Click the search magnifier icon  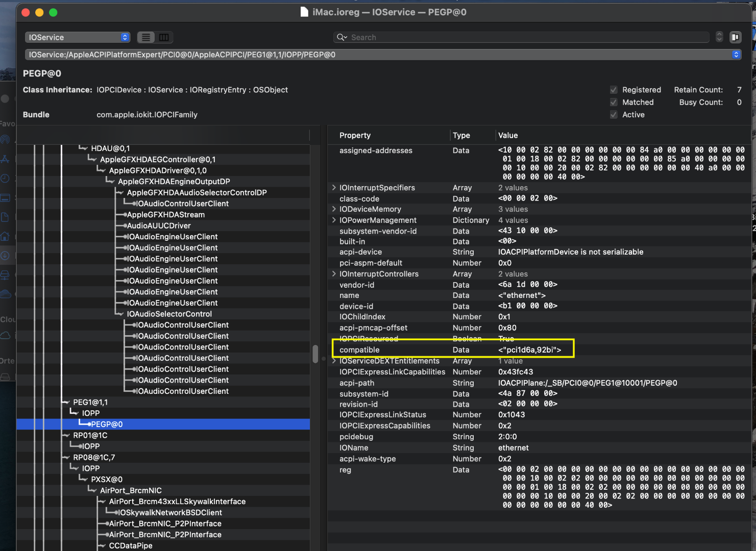pyautogui.click(x=342, y=37)
